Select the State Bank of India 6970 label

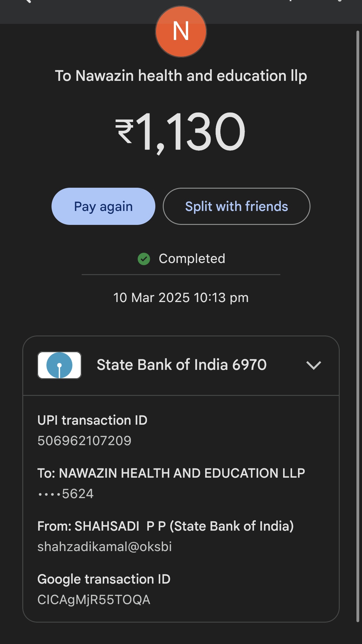[x=182, y=365]
